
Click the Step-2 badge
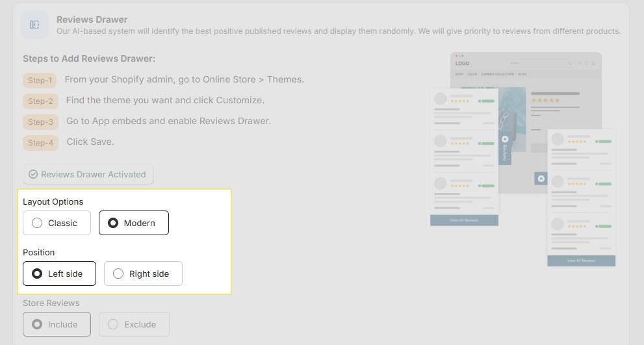point(40,101)
